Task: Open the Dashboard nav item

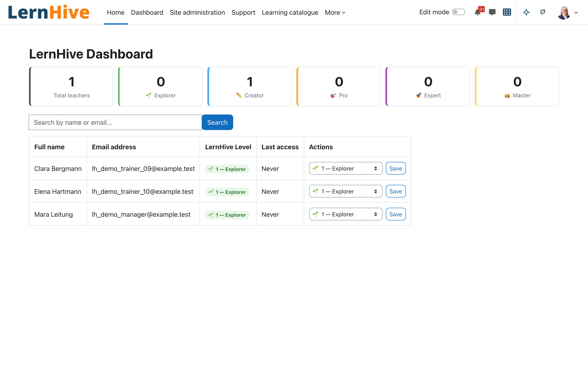Action: [x=147, y=13]
